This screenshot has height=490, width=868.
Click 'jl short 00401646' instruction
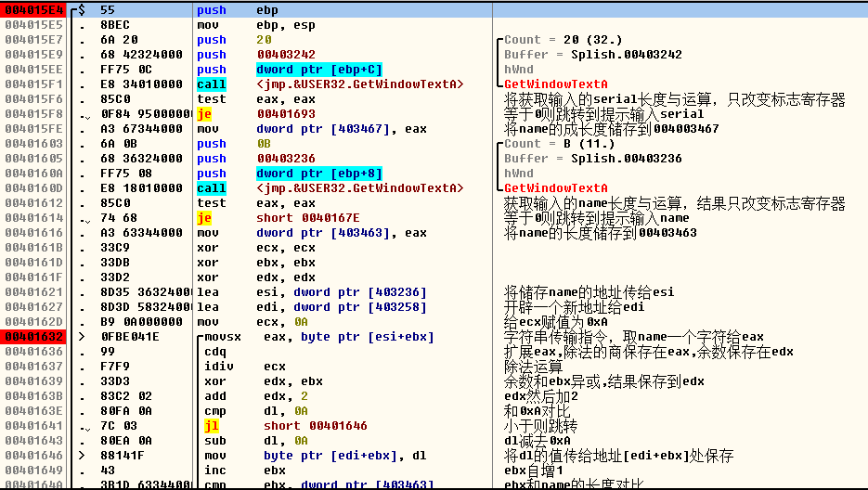tap(286, 426)
